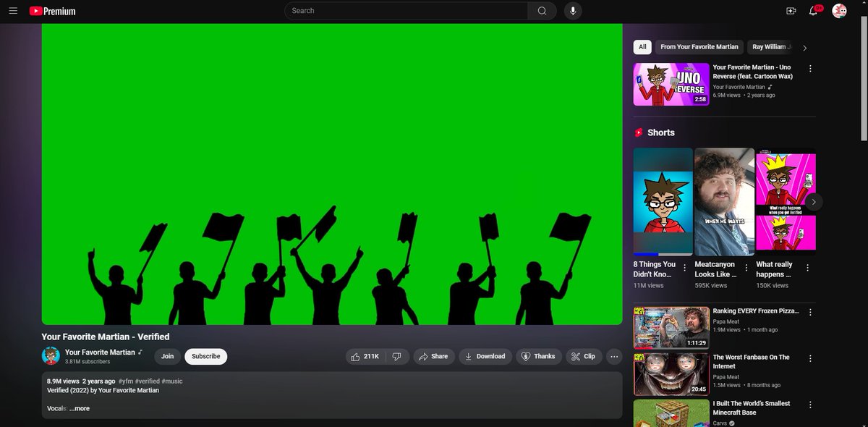Click the Clip button
Viewport: 868px width, 427px height.
pyautogui.click(x=583, y=356)
